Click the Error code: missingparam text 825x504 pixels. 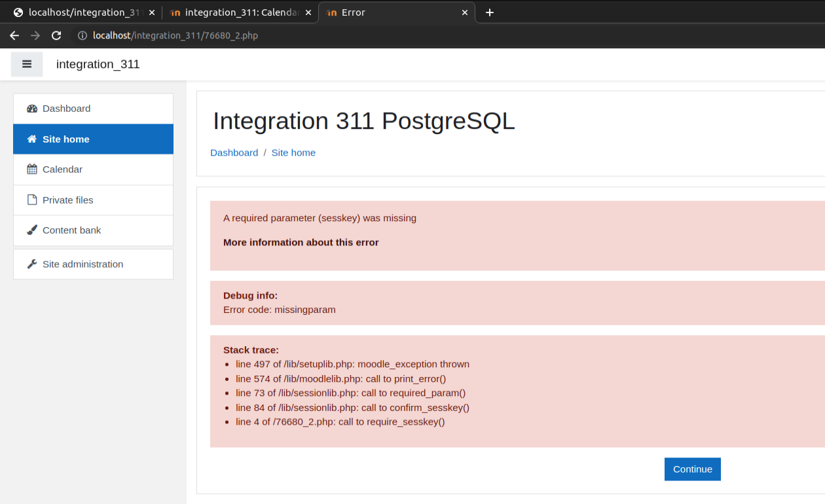point(280,310)
